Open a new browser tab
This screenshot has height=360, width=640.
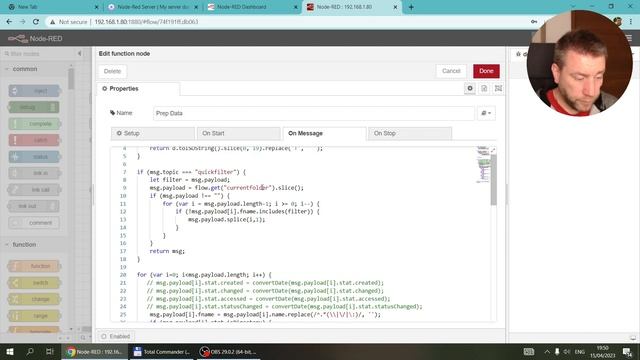tap(411, 7)
